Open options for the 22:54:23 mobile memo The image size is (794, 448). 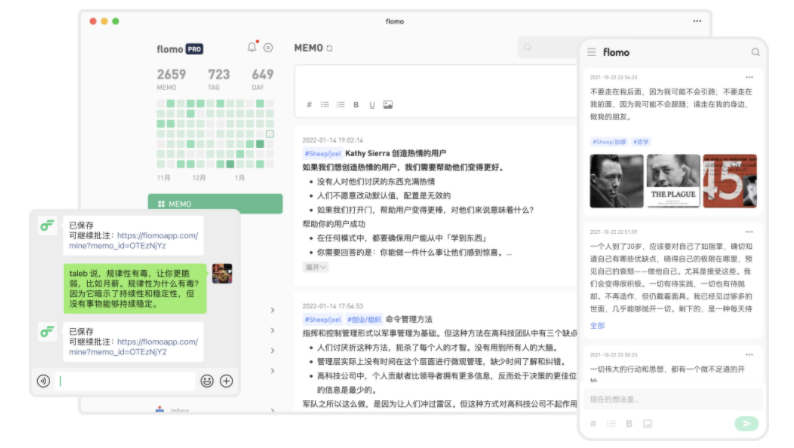tap(749, 77)
